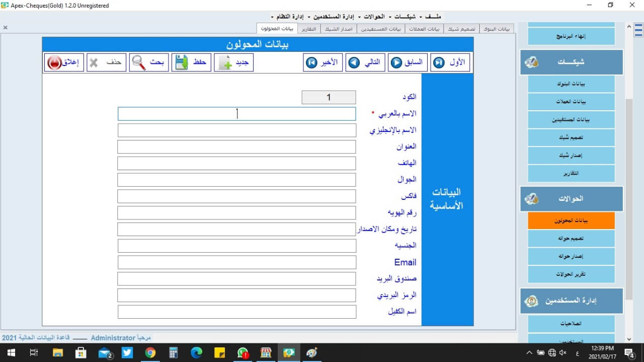Go to previous record with السابق arrow icon

pyautogui.click(x=395, y=62)
